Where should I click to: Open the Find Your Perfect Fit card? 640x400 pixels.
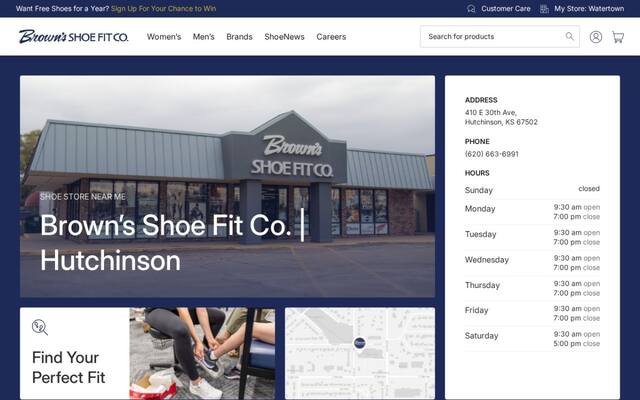pos(147,353)
